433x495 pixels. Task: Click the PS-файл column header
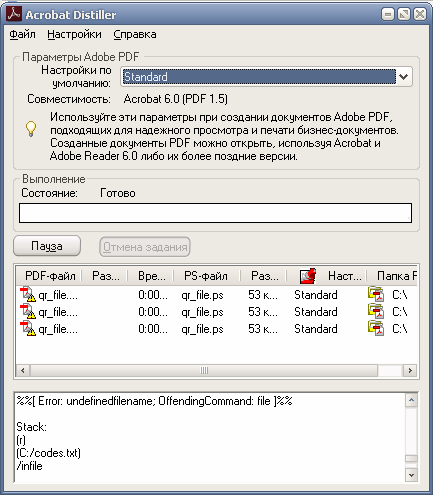[x=206, y=276]
